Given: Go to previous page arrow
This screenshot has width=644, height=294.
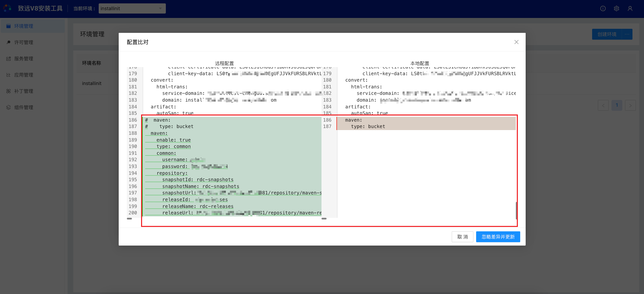Looking at the screenshot, I should coord(603,105).
